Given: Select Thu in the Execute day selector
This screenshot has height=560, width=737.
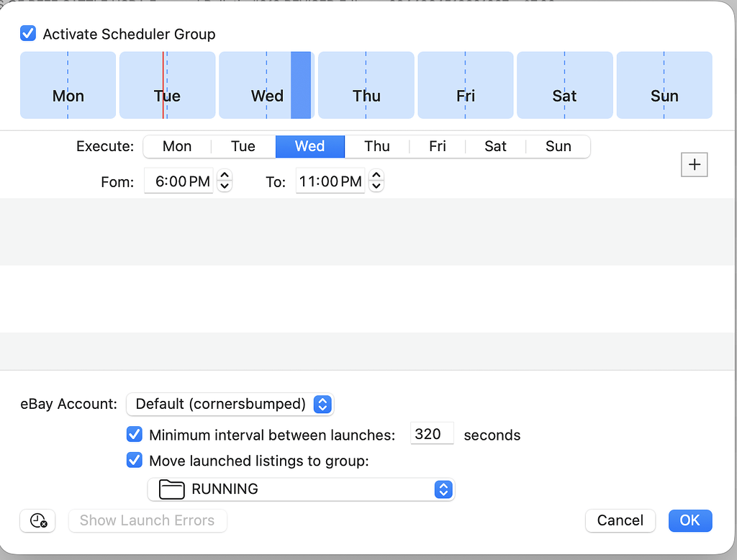Looking at the screenshot, I should (x=377, y=146).
